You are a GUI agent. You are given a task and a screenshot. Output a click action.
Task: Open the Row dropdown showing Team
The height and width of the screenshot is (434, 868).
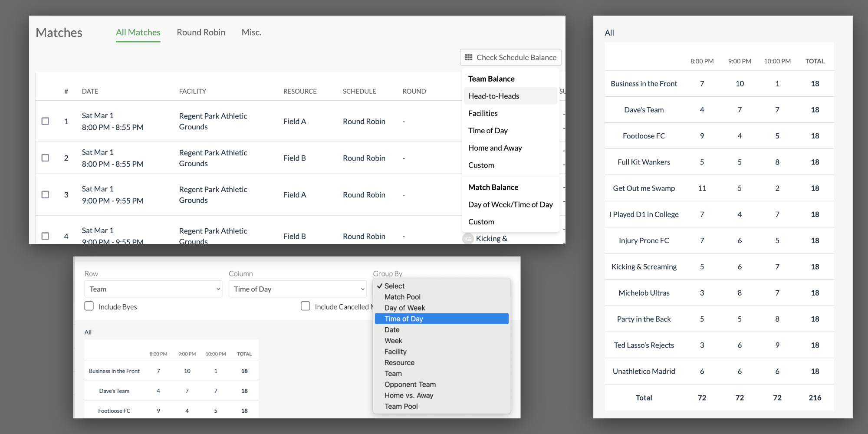(x=153, y=289)
